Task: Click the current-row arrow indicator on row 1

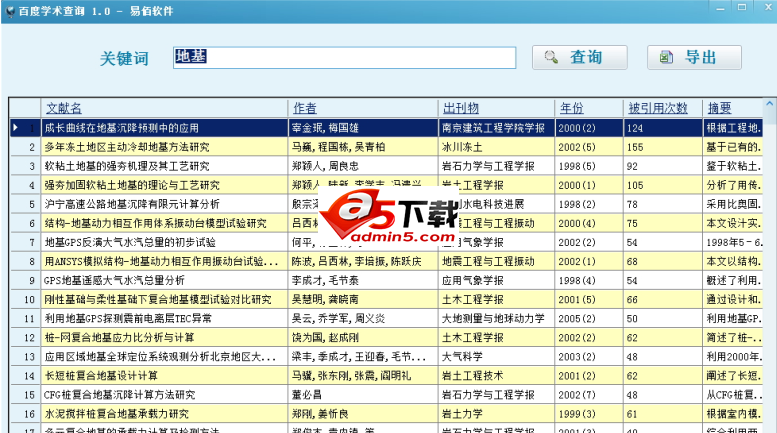Action: click(16, 128)
